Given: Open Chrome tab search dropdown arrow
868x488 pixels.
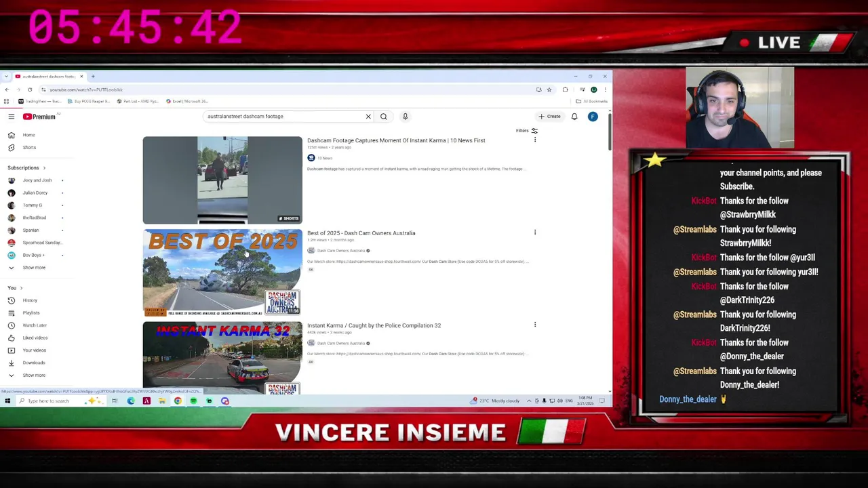Looking at the screenshot, I should [6, 77].
